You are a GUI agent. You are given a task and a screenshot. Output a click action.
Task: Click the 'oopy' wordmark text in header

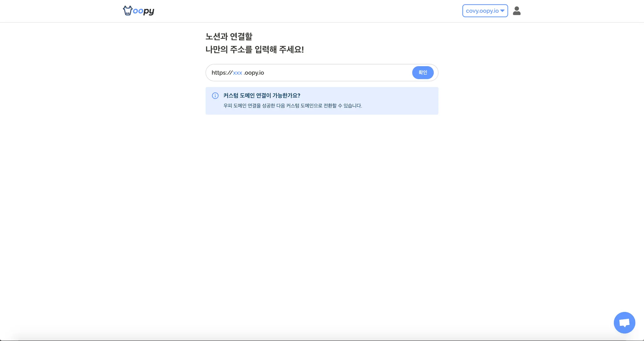[144, 11]
